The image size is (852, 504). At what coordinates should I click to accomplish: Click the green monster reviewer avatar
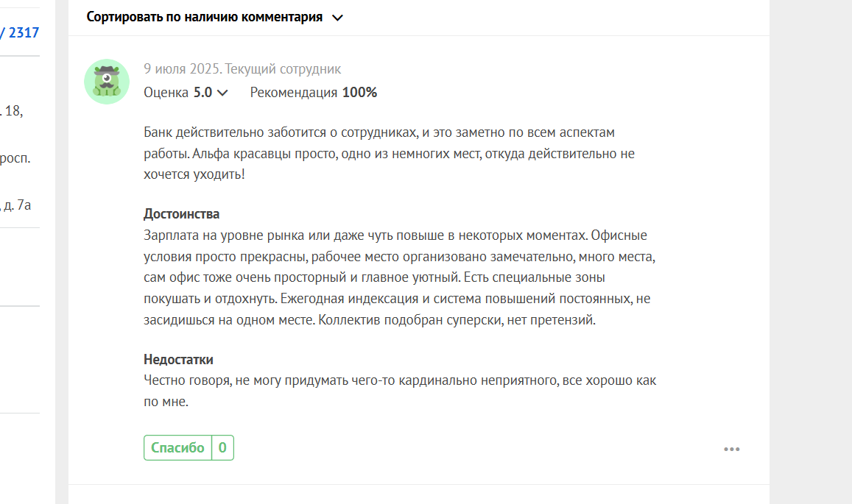[x=107, y=82]
